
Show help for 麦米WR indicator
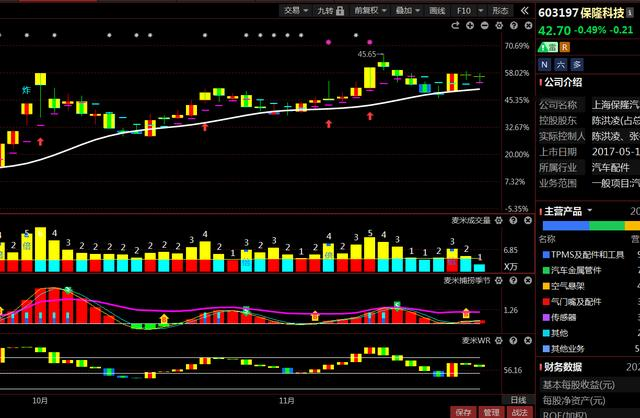[513, 340]
